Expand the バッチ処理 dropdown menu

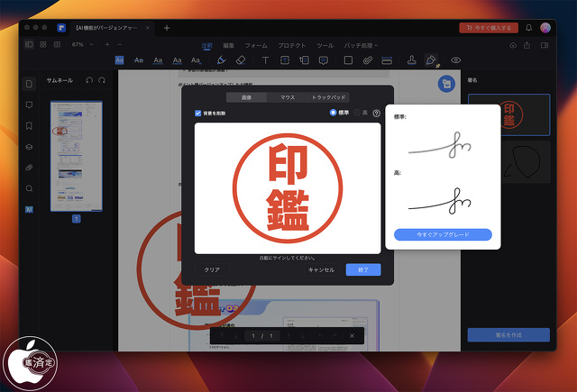click(x=361, y=46)
